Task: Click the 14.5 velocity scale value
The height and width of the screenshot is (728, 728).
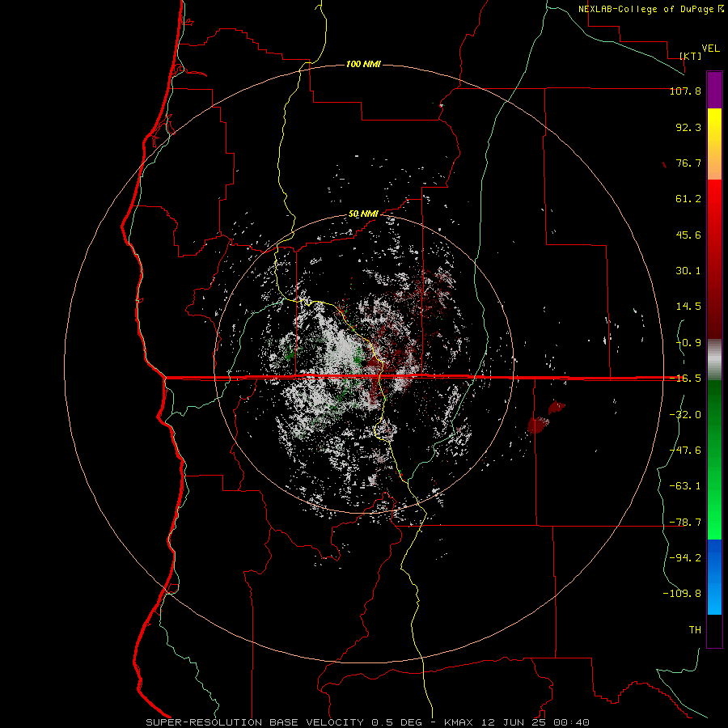Action: (688, 307)
